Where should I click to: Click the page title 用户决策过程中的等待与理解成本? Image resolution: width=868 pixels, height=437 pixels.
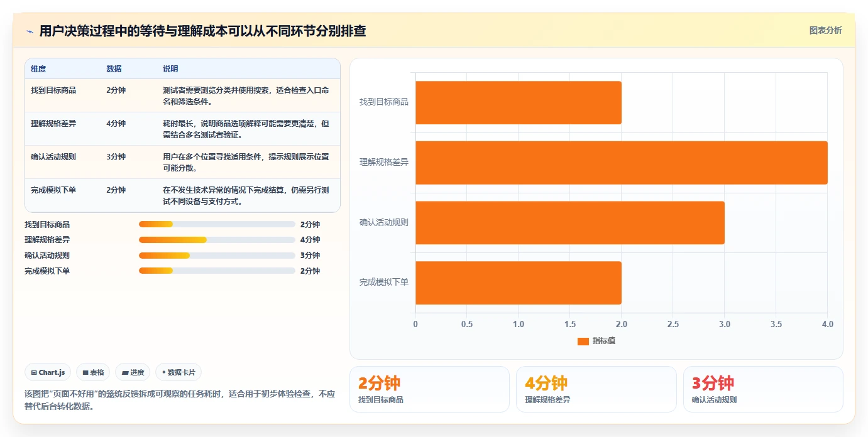point(202,31)
